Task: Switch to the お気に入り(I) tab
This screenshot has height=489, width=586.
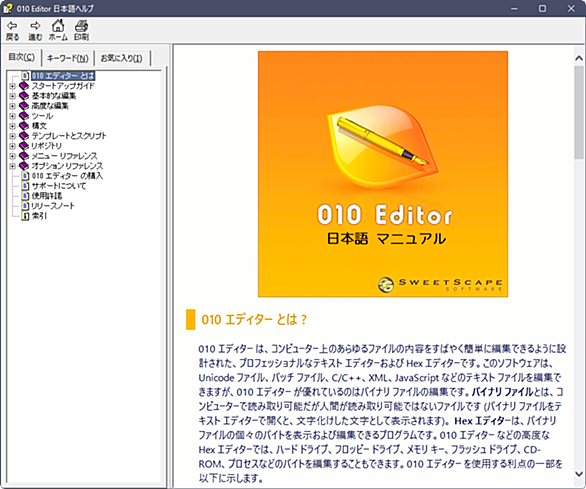Action: point(121,58)
